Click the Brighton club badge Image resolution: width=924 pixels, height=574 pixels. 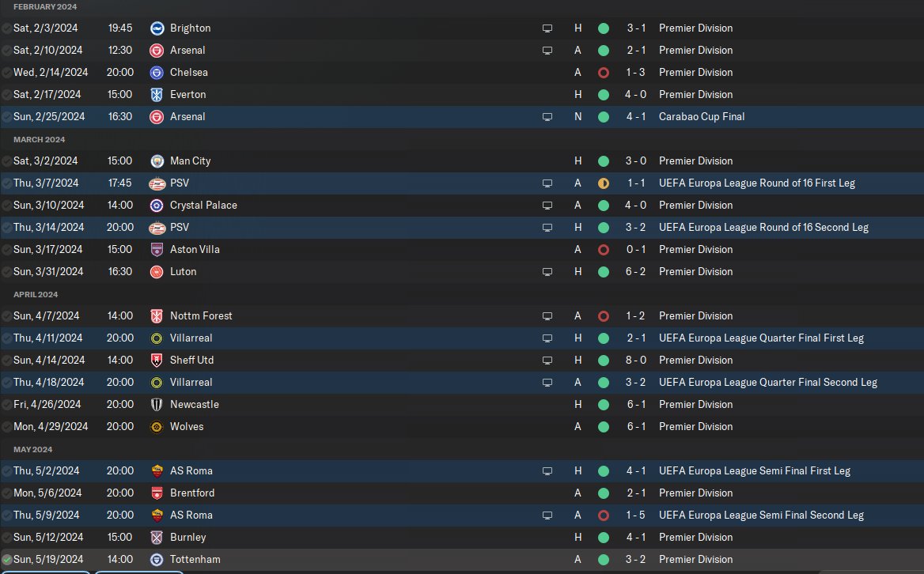point(157,28)
